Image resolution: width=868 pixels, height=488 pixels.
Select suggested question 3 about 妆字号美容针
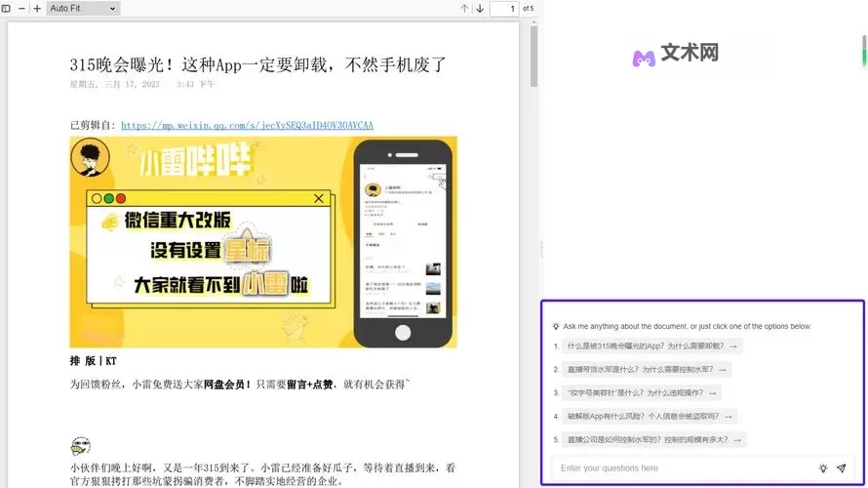click(x=642, y=392)
